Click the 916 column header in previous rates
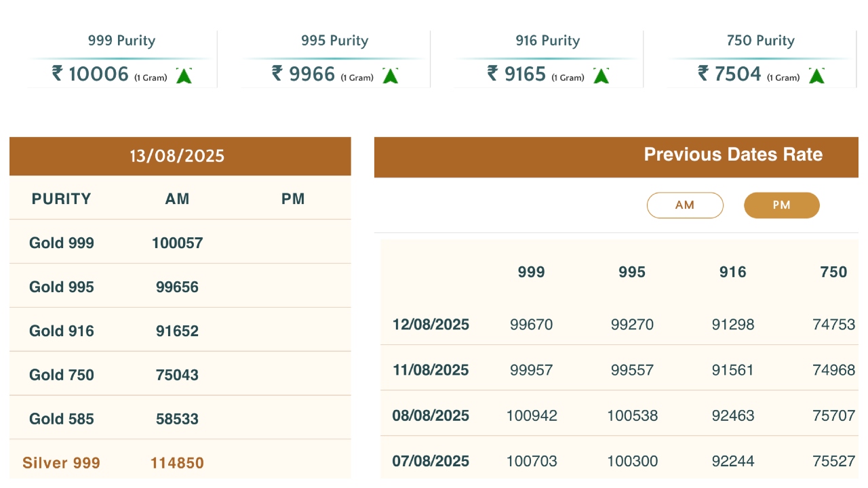The height and width of the screenshot is (488, 868). point(732,272)
